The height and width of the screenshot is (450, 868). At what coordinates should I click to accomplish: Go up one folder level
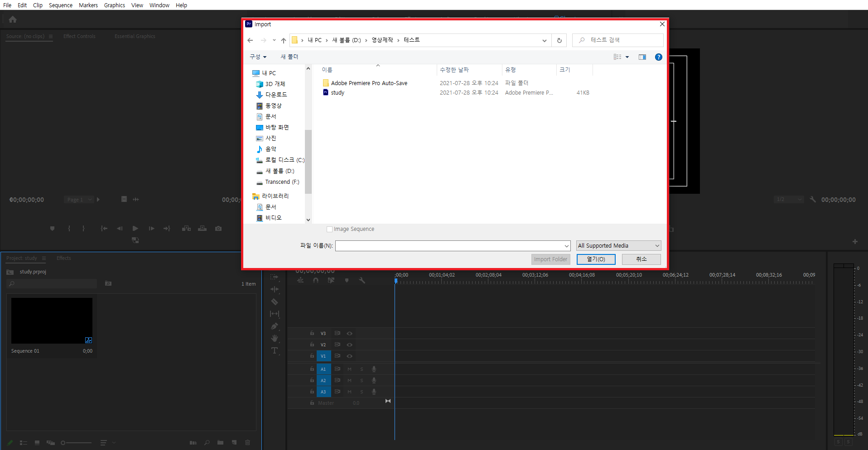284,40
